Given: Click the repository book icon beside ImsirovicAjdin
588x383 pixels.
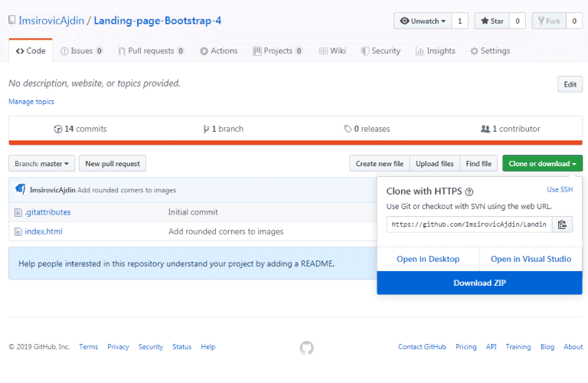Looking at the screenshot, I should click(12, 20).
